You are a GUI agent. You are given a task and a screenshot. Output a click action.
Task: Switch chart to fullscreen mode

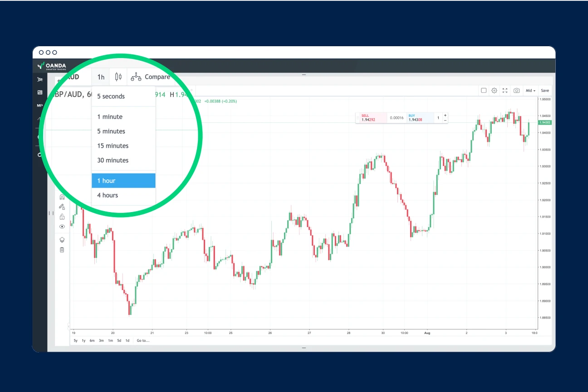click(x=505, y=91)
